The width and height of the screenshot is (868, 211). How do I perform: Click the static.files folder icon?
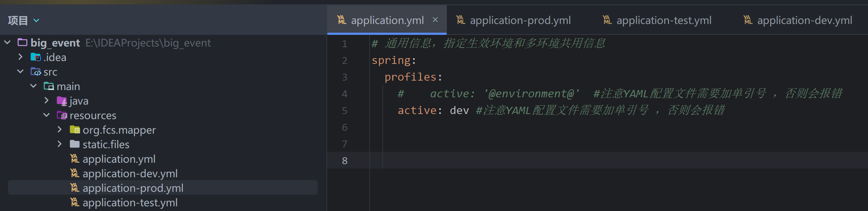point(75,145)
